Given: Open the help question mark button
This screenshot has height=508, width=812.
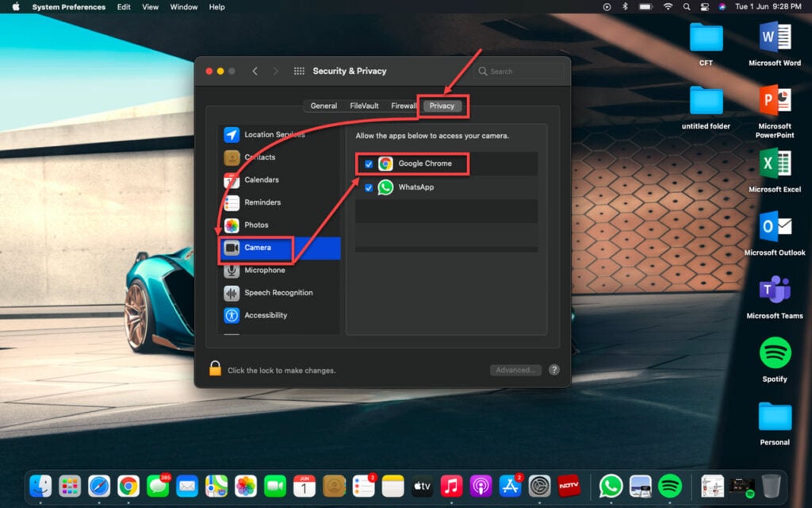Looking at the screenshot, I should (x=554, y=370).
